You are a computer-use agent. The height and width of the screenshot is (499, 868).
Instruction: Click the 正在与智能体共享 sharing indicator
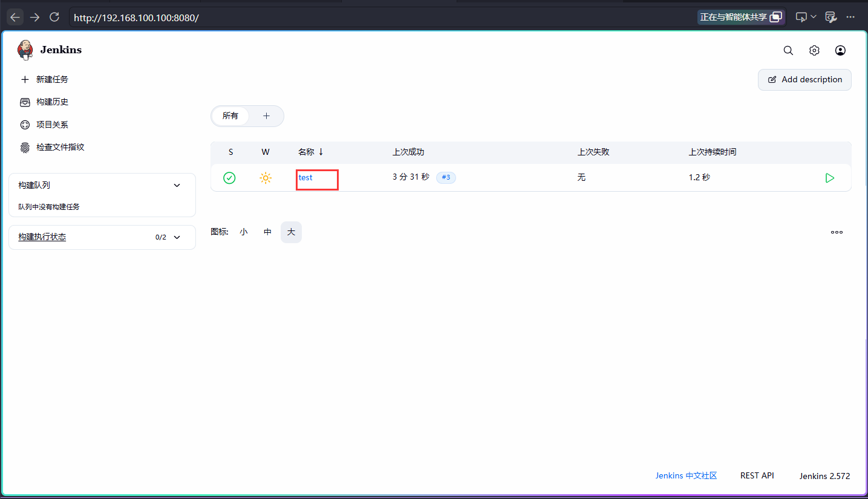click(741, 17)
